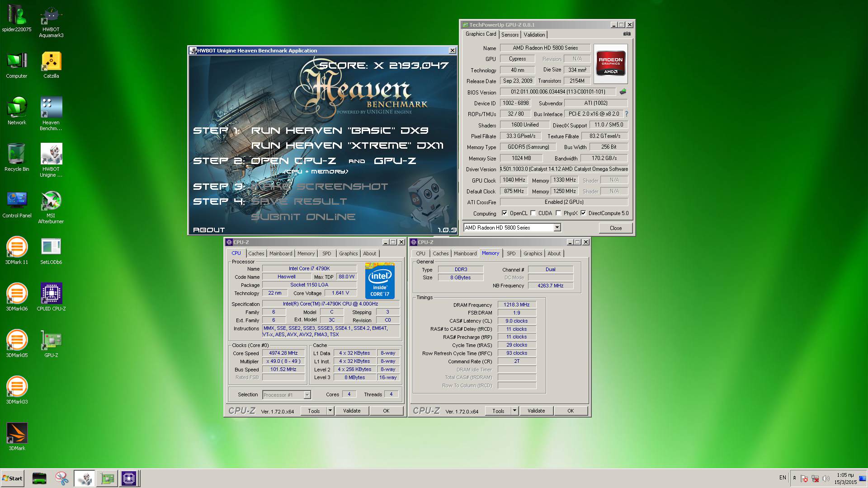Select Mainboard tab in left CPU-Z
This screenshot has height=488, width=868.
281,253
